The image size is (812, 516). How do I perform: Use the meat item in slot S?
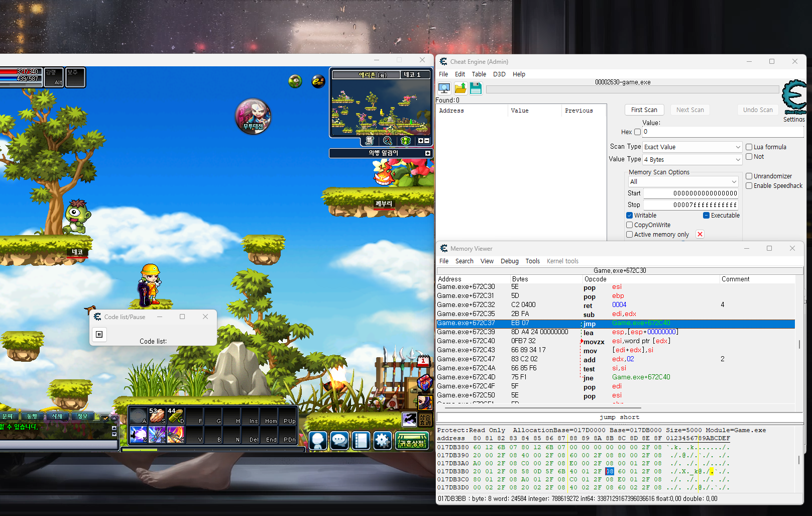point(157,416)
